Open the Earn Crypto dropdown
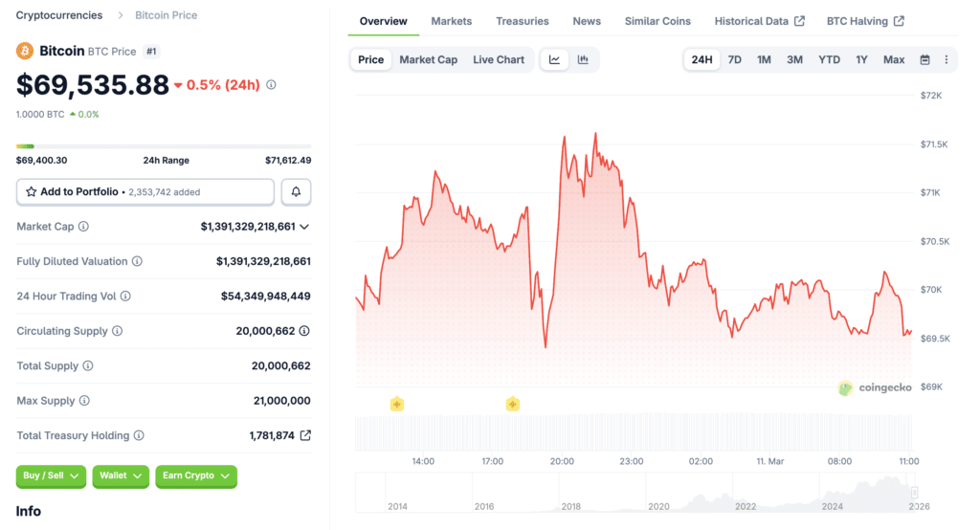 coord(195,475)
